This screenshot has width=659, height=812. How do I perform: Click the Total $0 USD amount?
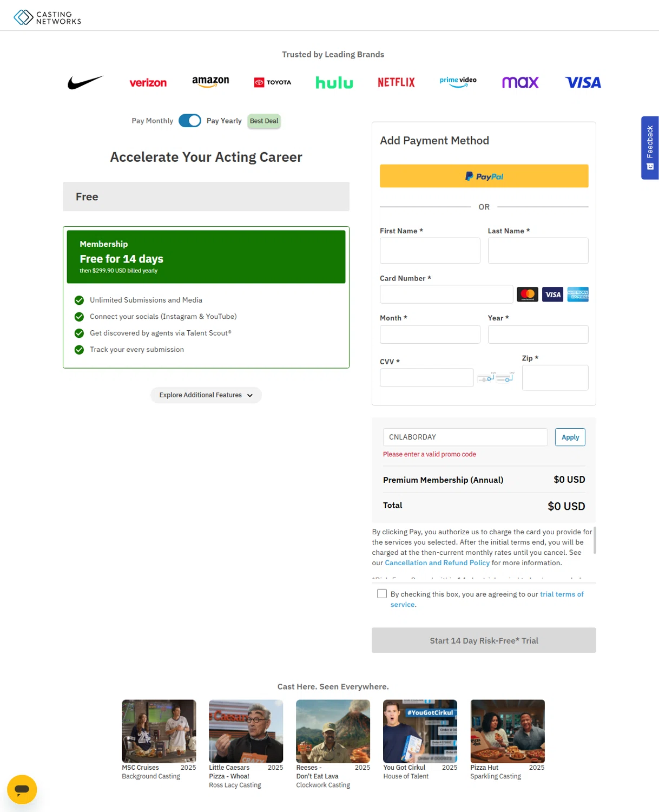point(566,506)
